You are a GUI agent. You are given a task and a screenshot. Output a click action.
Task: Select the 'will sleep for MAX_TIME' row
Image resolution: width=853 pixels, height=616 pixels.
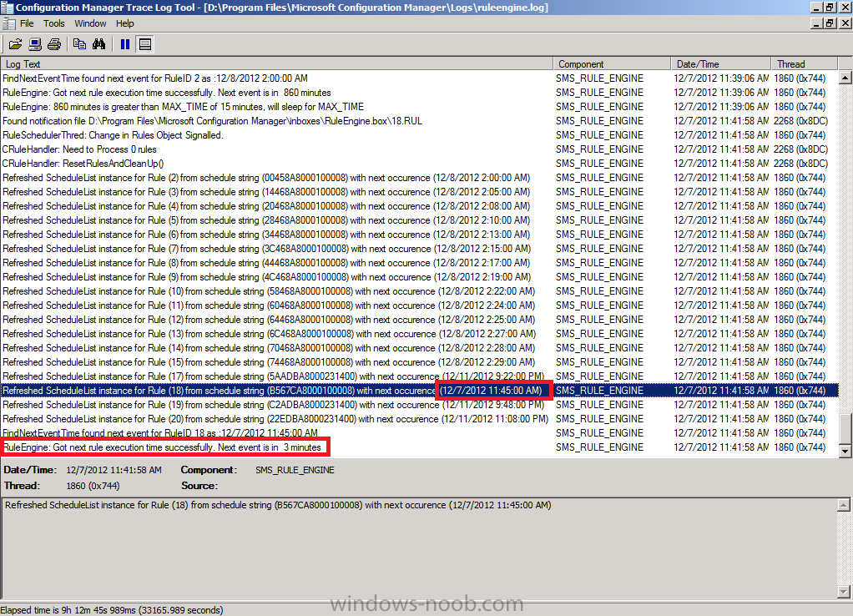(420, 107)
